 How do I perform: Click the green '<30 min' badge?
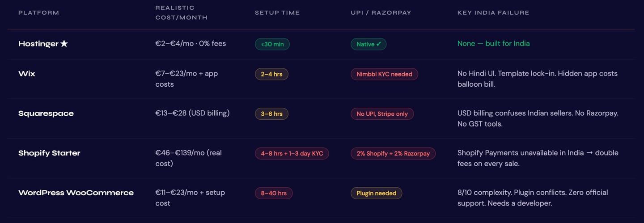[x=272, y=44]
